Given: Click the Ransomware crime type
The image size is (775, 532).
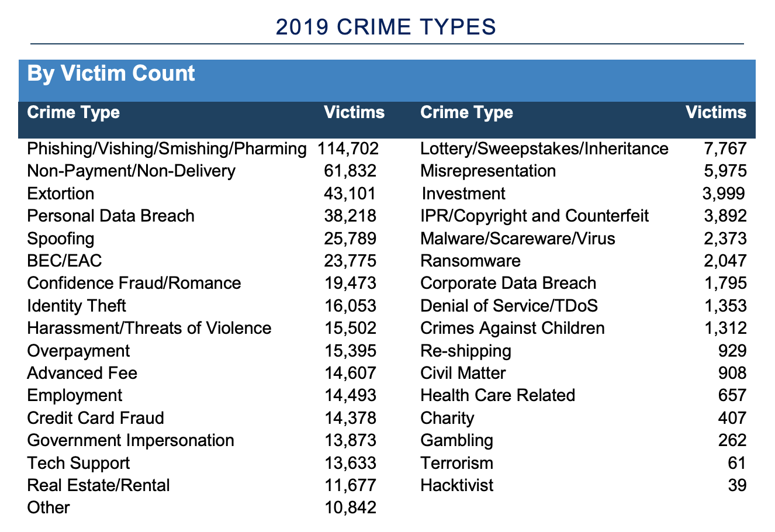Looking at the screenshot, I should coord(470,261).
